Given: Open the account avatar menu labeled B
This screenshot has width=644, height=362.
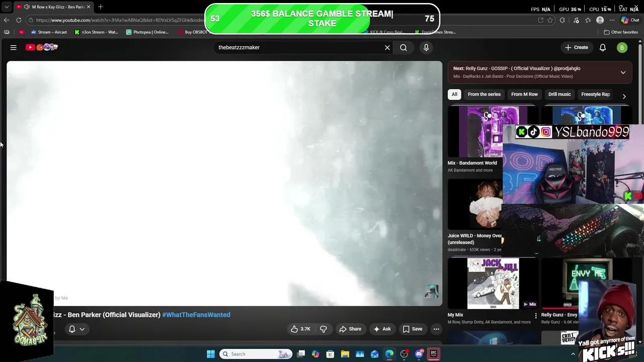Looking at the screenshot, I should coord(622,47).
